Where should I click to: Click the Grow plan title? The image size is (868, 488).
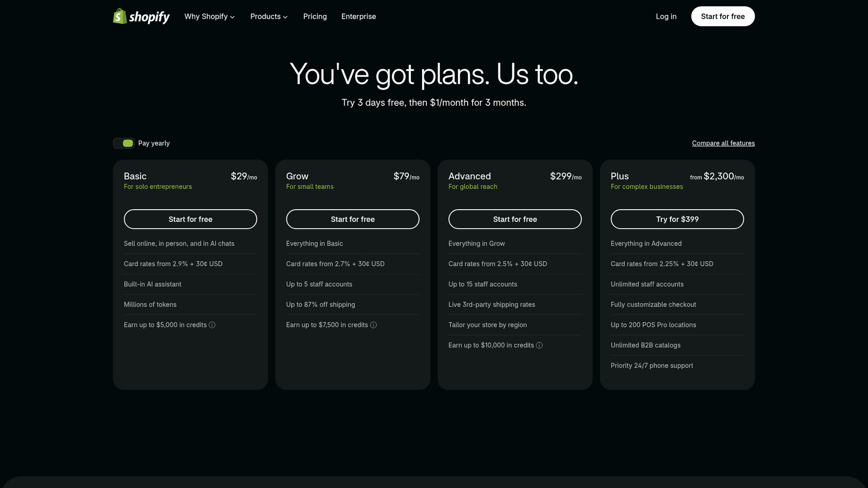coord(297,176)
